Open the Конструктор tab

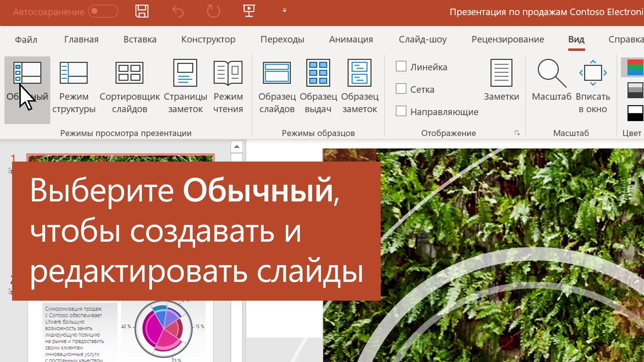208,40
